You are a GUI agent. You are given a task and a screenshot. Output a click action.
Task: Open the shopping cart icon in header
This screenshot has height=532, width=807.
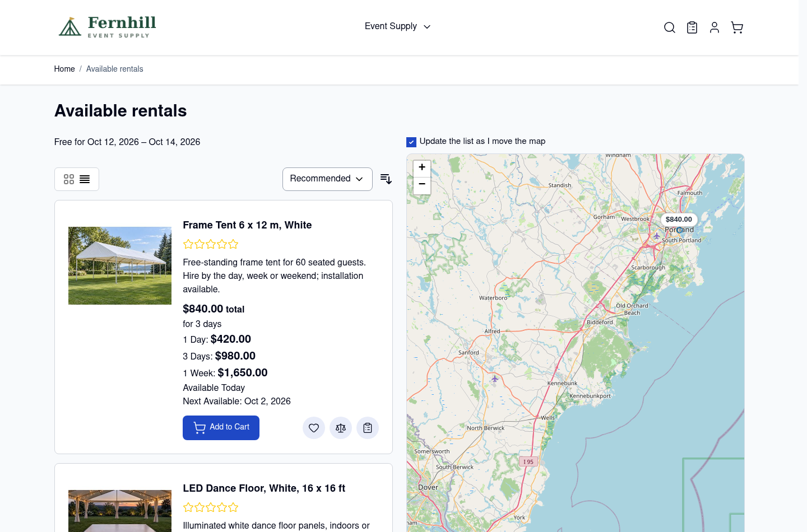coord(737,27)
